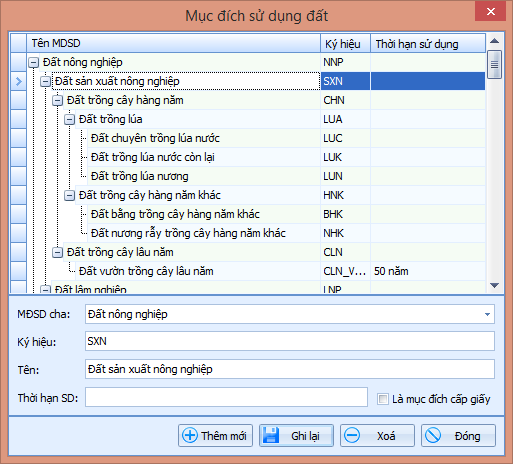
Task: Focus the Thời hạn SD input field
Action: tap(226, 397)
